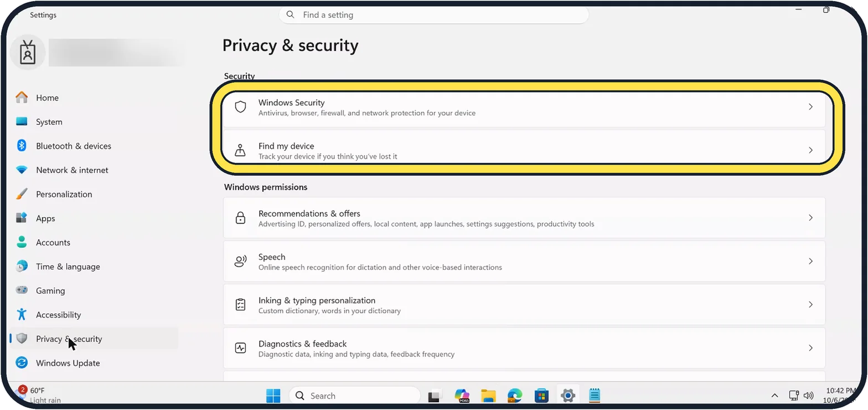Viewport: 868px width, 410px height.
Task: Select Accessibility in the sidebar
Action: [94, 315]
